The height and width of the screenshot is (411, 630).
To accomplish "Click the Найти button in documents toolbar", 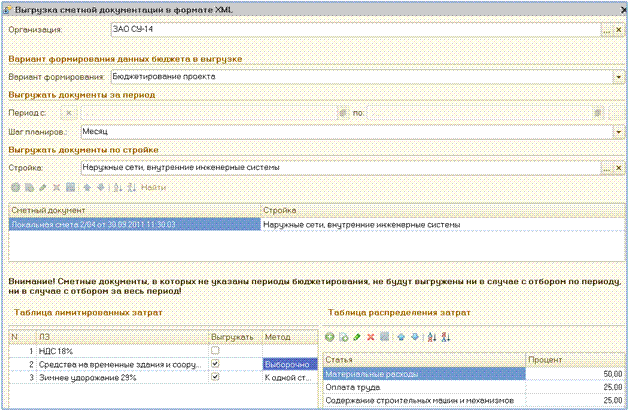I will click(154, 187).
